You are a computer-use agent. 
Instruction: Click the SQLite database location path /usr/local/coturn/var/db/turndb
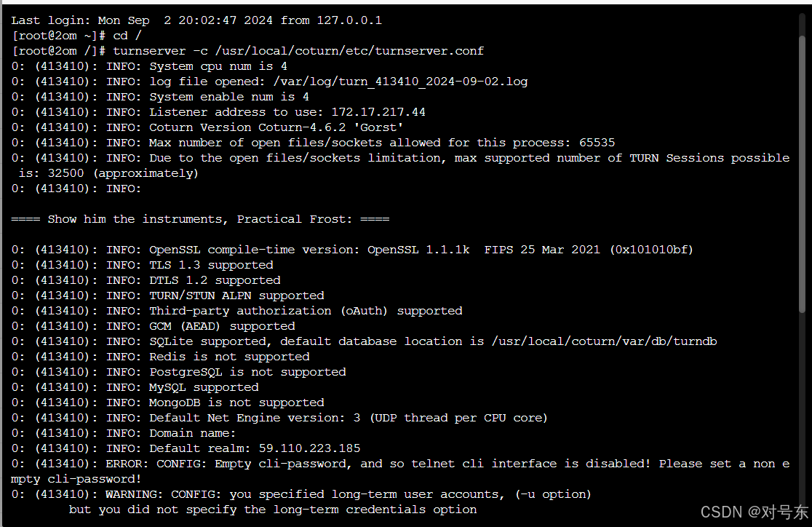point(605,341)
